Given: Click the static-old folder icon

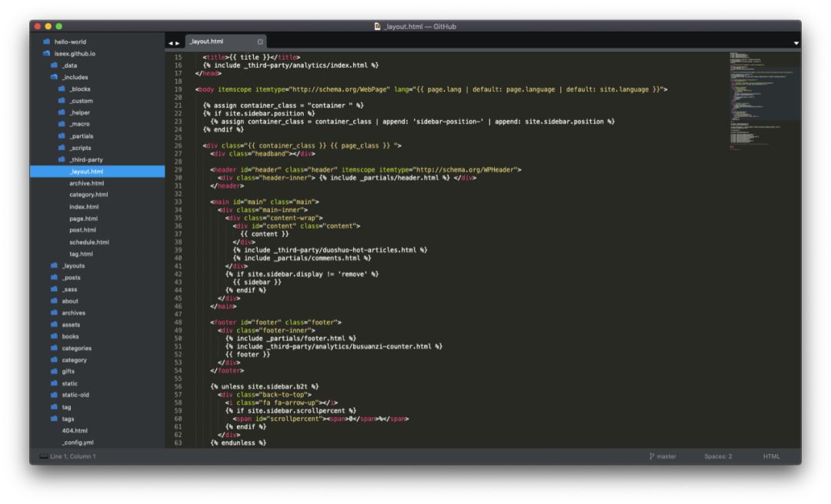Looking at the screenshot, I should coord(54,395).
